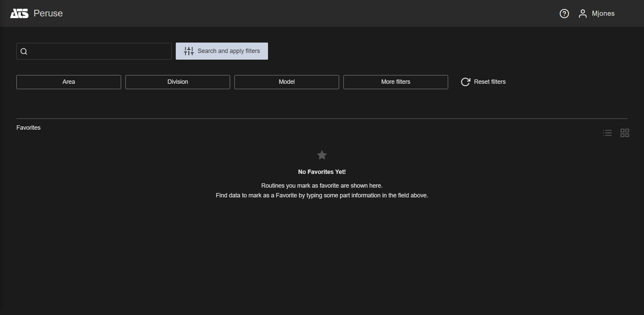Select the Favorites section heading
Screen dimensions: 644x315
[29, 128]
